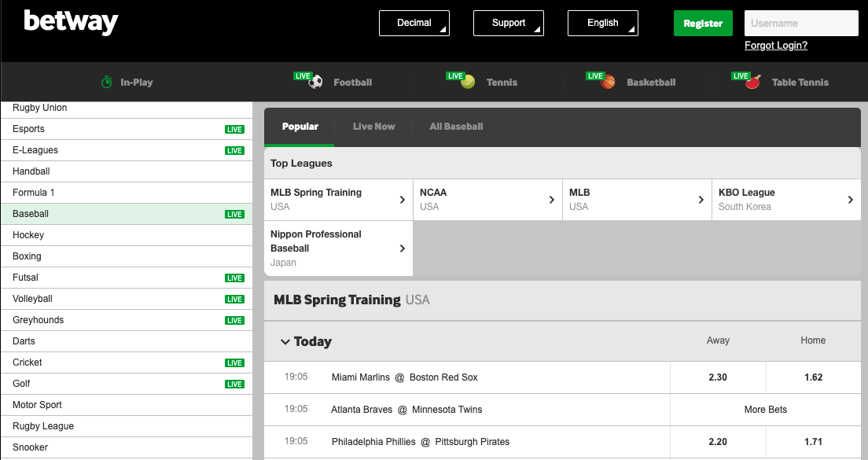Select Rugby Union in sports list
868x460 pixels.
[127, 108]
